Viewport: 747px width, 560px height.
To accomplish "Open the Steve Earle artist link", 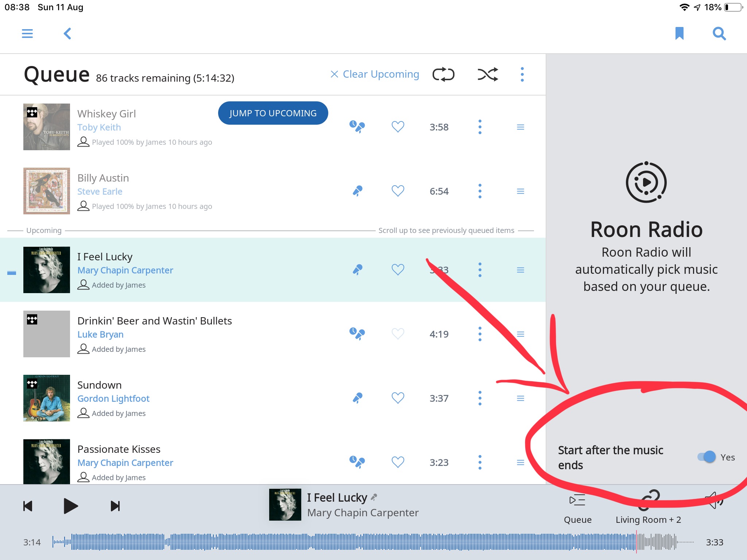I will click(100, 191).
